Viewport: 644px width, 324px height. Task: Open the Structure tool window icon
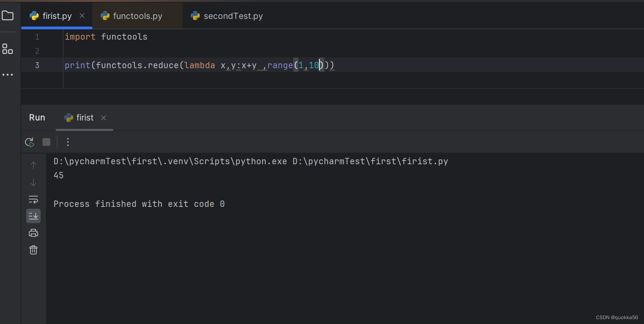tap(7, 49)
